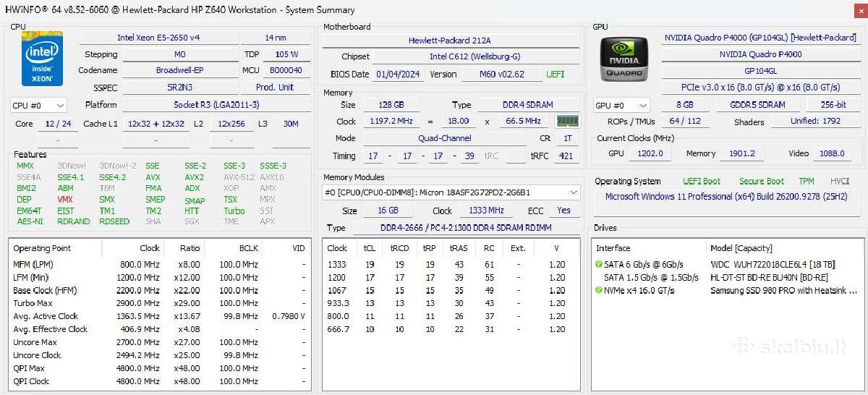Click the Secure Boot label
Viewport: 868px width, 395px height.
click(761, 182)
